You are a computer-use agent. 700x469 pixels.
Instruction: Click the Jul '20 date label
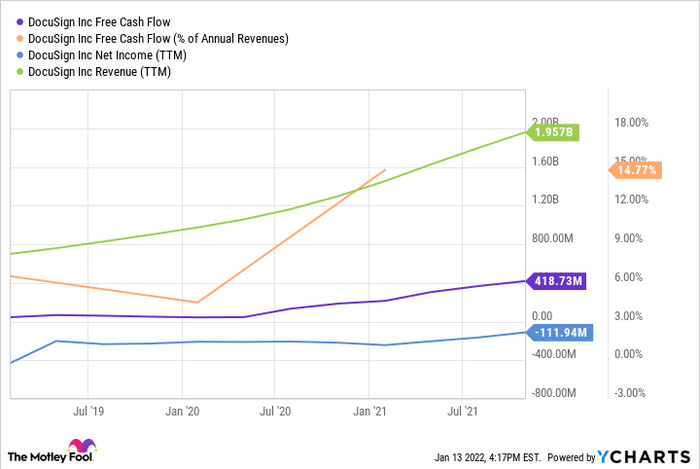(275, 411)
